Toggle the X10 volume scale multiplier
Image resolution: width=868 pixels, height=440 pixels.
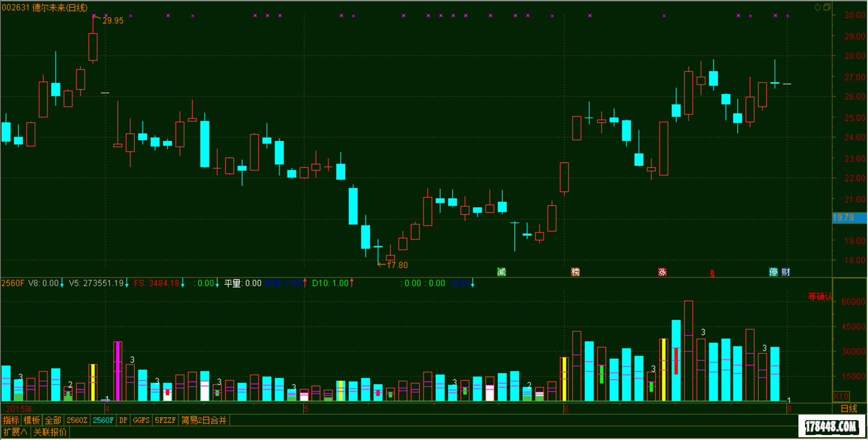point(841,396)
